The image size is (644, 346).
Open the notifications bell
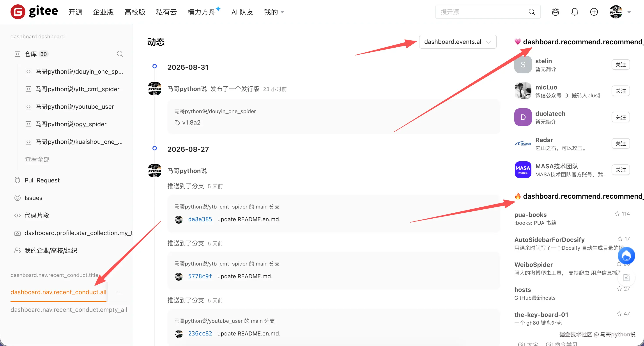click(x=575, y=12)
